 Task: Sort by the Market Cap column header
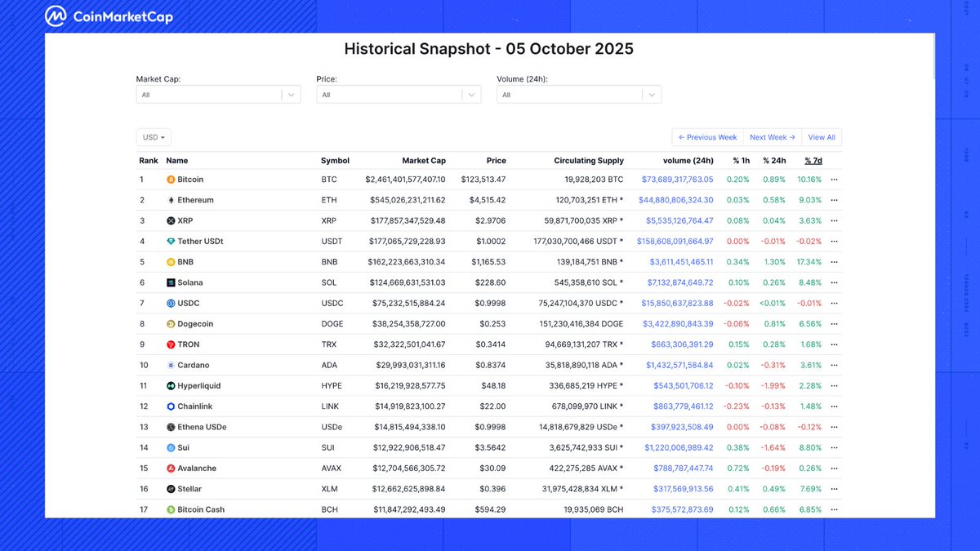point(424,161)
